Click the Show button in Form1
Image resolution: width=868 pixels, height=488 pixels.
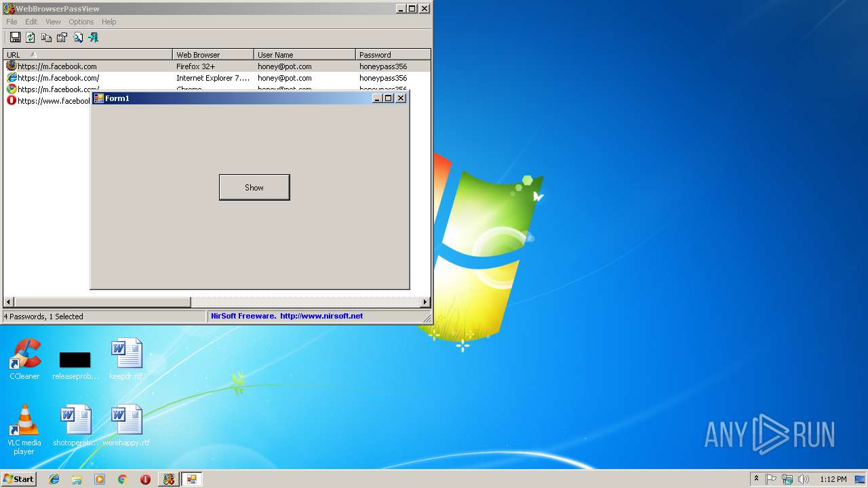(x=254, y=187)
